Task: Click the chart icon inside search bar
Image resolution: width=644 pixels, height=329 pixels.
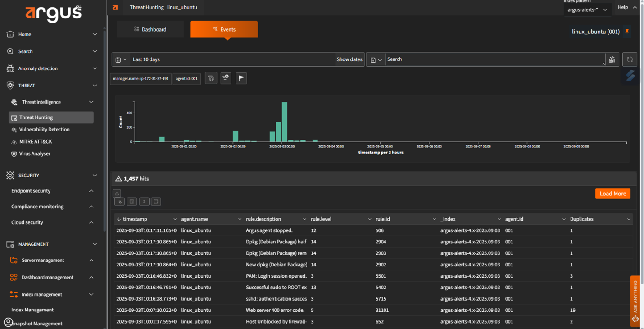Action: click(612, 59)
